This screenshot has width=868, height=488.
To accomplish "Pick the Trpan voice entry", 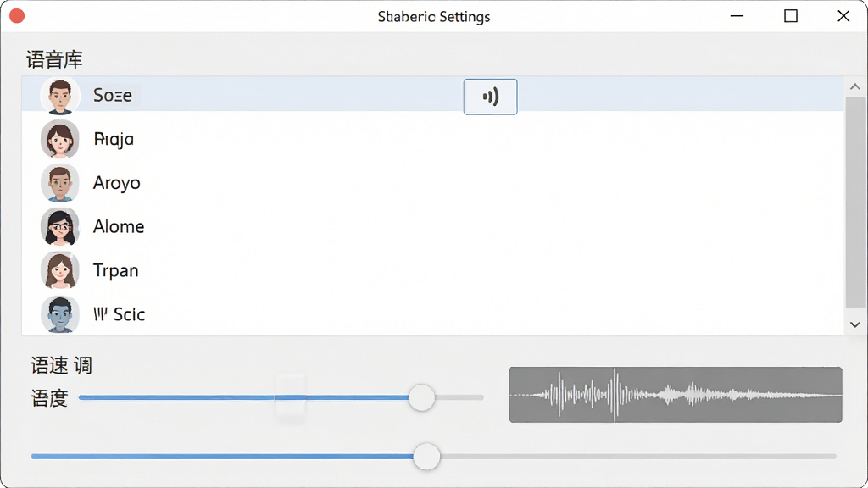I will pyautogui.click(x=433, y=270).
